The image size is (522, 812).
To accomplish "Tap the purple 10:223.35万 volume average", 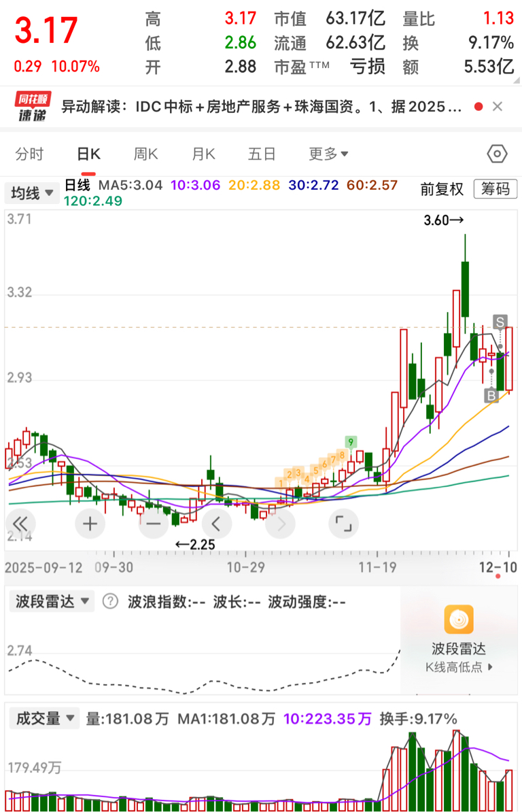I will point(328,719).
